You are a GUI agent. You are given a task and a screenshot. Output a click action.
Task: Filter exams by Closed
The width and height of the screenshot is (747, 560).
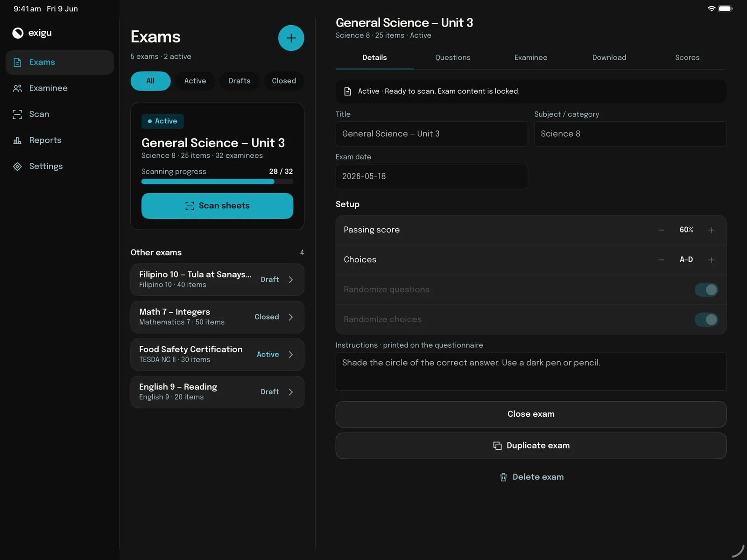coord(284,81)
